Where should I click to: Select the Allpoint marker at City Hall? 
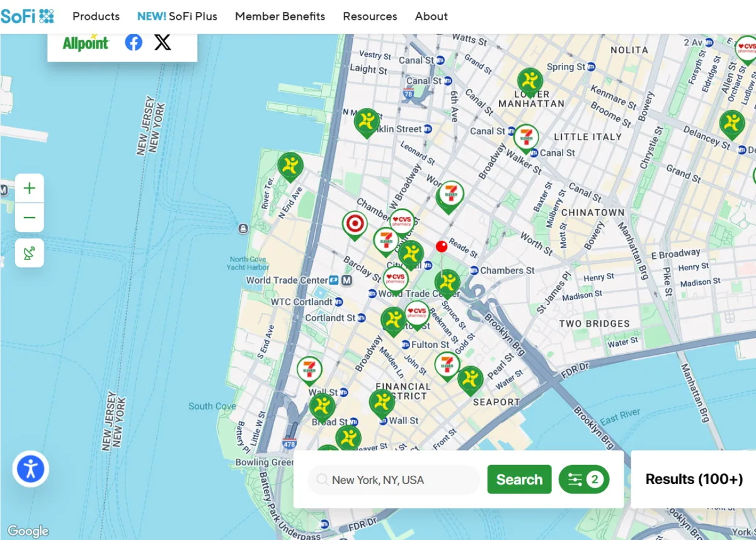(411, 255)
